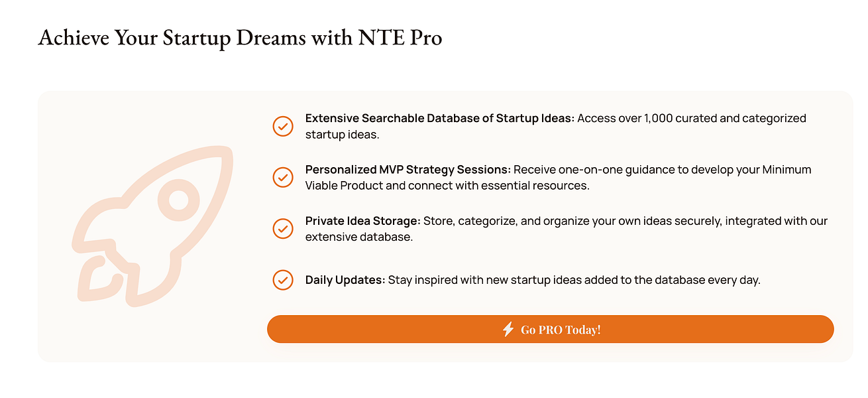Viewport: 868px width, 398px height.
Task: Click checkmark icon beside Private Idea Storage
Action: (x=283, y=228)
